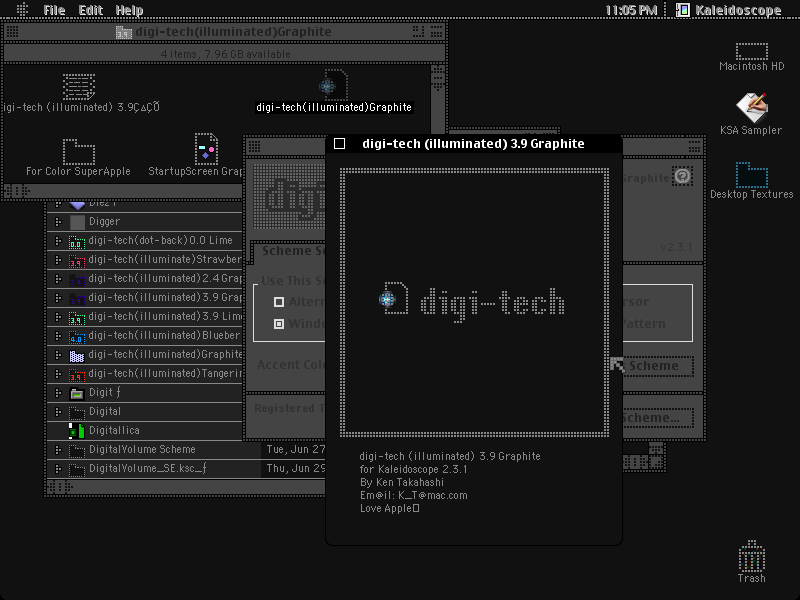This screenshot has width=800, height=600.
Task: Expand the digi-tech(illuminated)Blueber folder
Action: pos(58,336)
